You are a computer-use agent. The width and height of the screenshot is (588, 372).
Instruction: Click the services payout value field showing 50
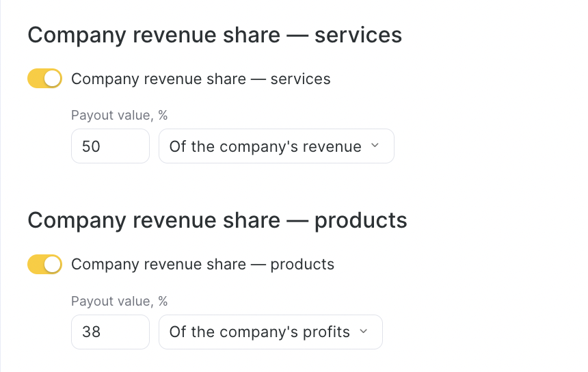110,146
